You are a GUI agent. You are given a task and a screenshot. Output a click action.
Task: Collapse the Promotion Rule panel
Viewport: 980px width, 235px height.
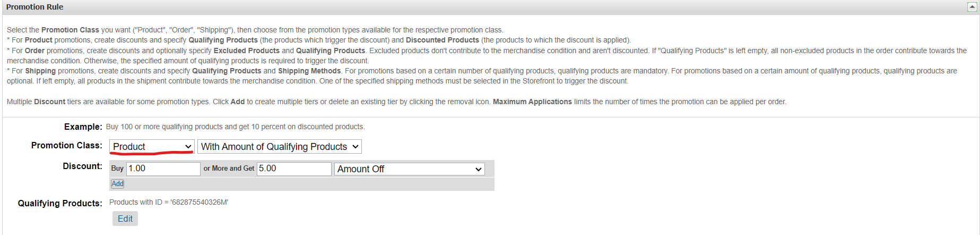[972, 7]
